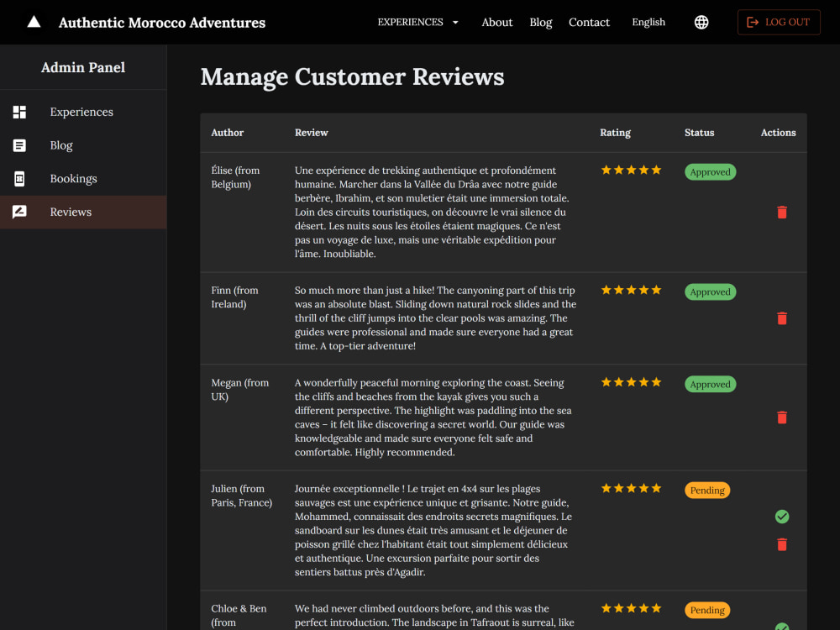Click the Authentic Morocco Adventures site title
The width and height of the screenshot is (840, 630).
(x=162, y=23)
